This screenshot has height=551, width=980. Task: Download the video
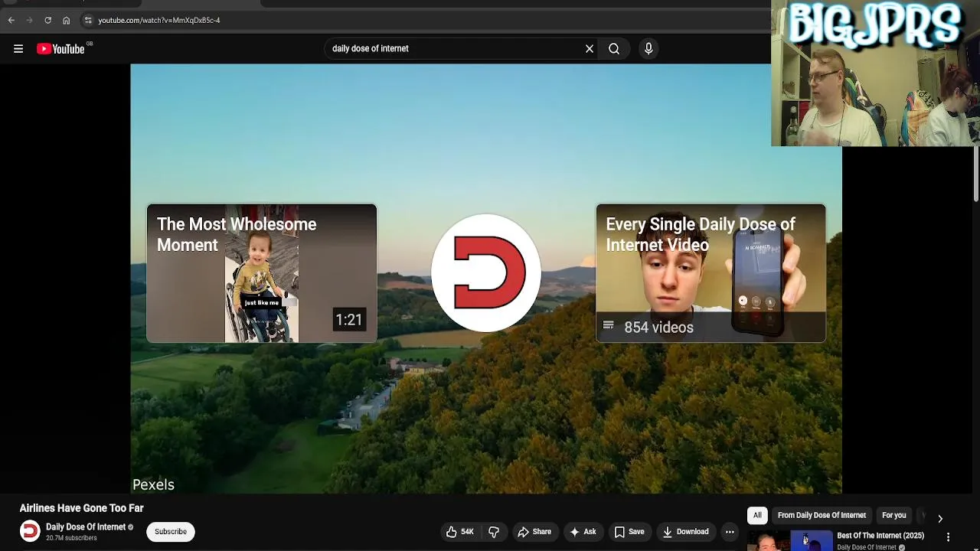tap(686, 532)
